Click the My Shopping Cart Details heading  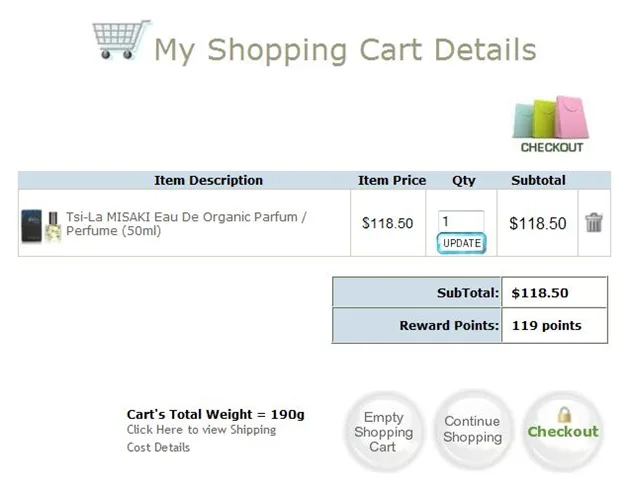click(x=344, y=49)
